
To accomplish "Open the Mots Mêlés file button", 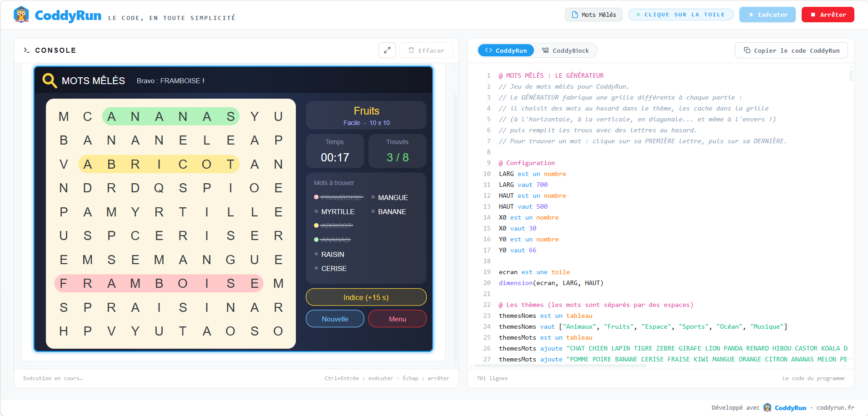I will 594,15.
